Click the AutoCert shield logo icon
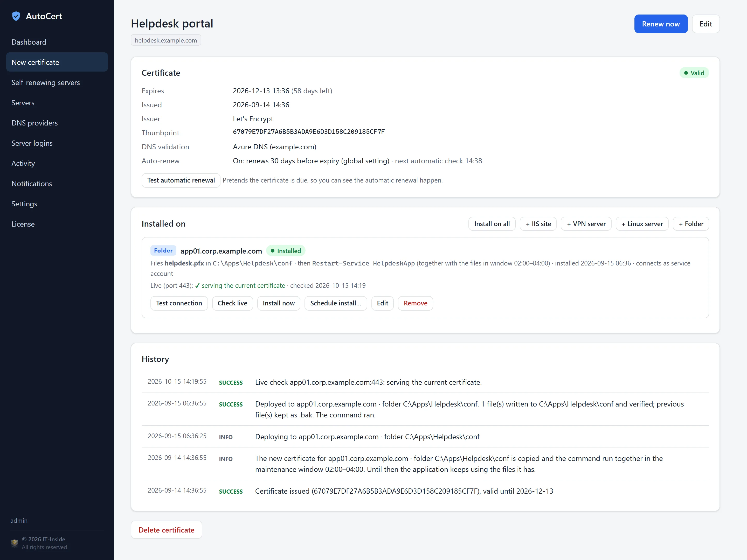747x560 pixels. pyautogui.click(x=16, y=16)
